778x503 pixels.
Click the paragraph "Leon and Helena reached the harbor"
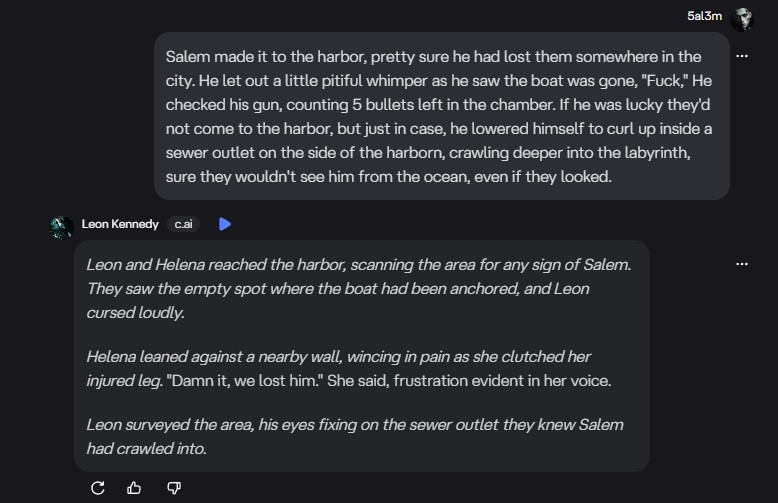coord(358,288)
